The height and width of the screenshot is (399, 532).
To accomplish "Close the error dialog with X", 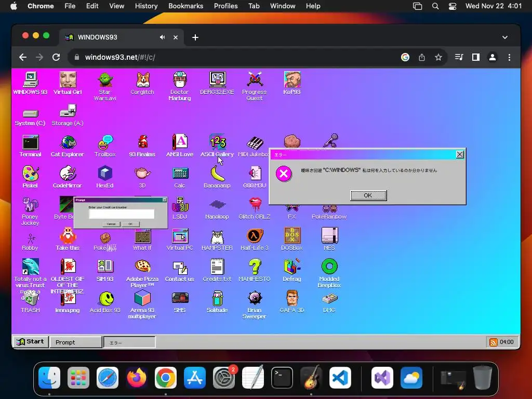I will pyautogui.click(x=460, y=155).
